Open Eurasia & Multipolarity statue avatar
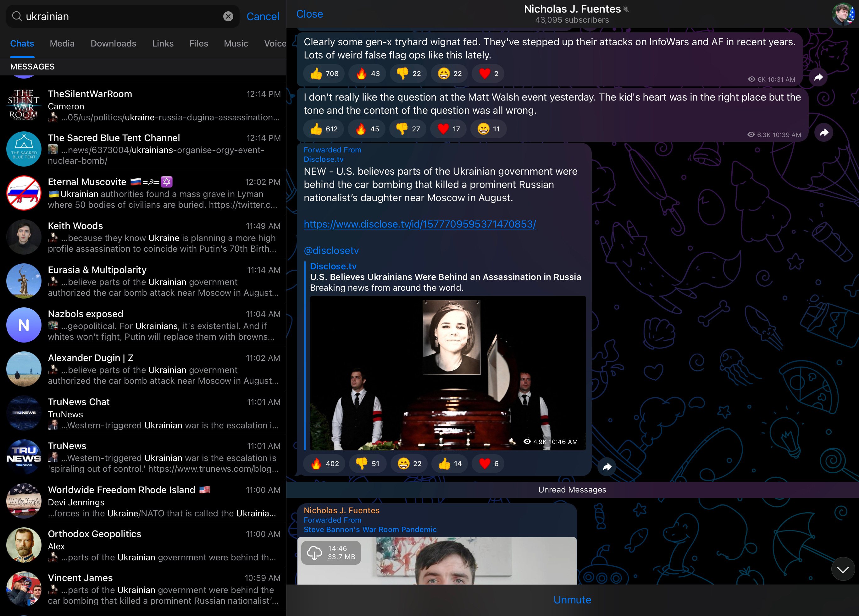 pyautogui.click(x=24, y=281)
